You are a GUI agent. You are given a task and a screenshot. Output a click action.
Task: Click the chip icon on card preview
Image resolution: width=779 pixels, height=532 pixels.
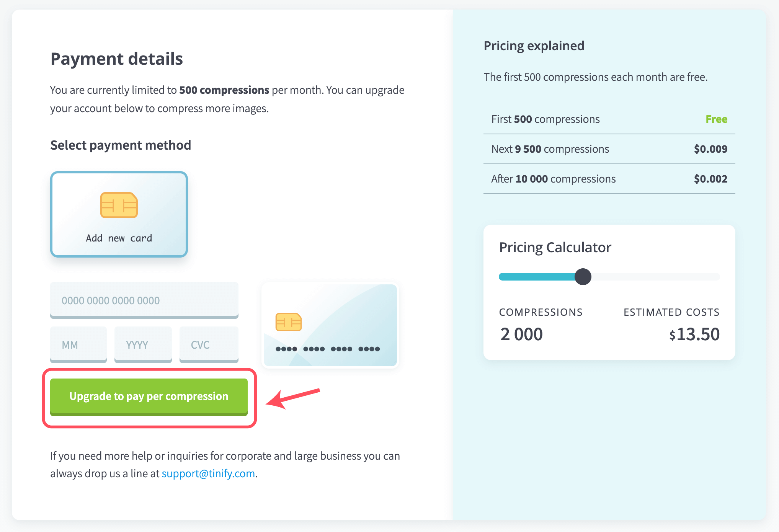coord(289,322)
